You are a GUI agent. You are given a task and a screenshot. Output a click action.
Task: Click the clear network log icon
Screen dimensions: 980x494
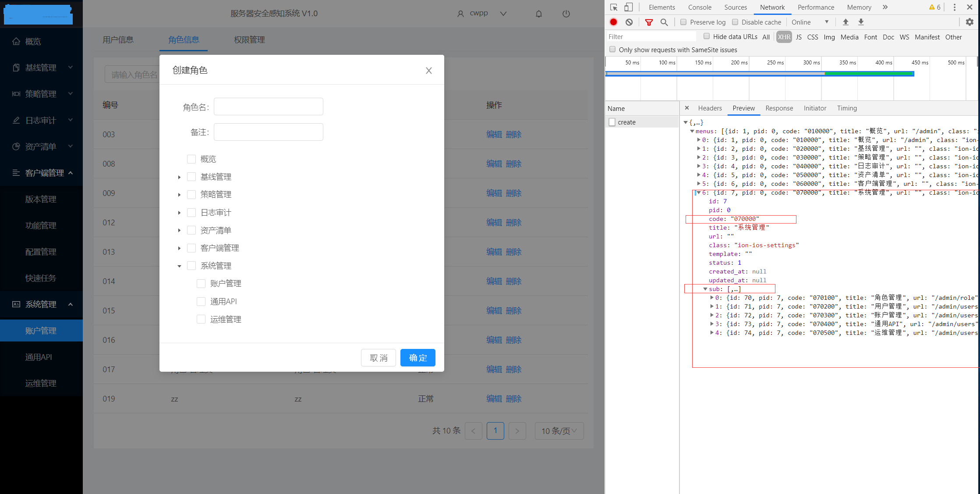[x=629, y=22]
